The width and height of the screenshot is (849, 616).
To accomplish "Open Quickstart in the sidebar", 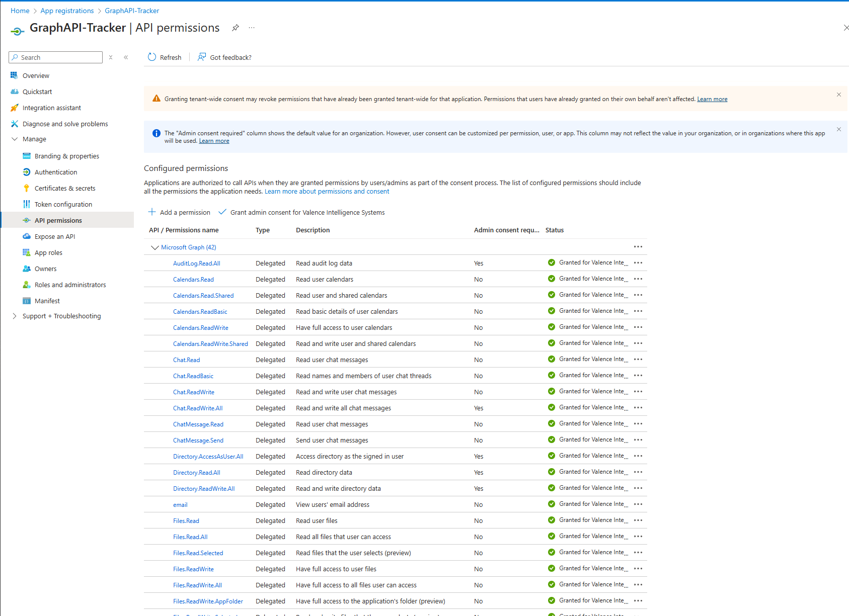I will [37, 92].
